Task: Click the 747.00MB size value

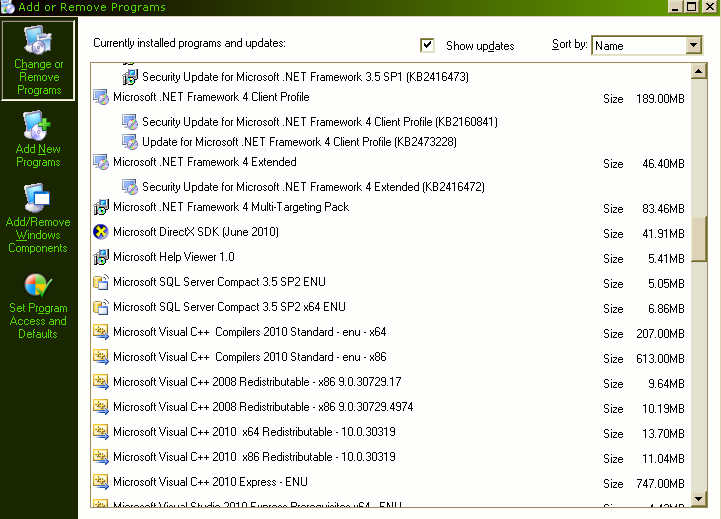Action: click(x=660, y=484)
